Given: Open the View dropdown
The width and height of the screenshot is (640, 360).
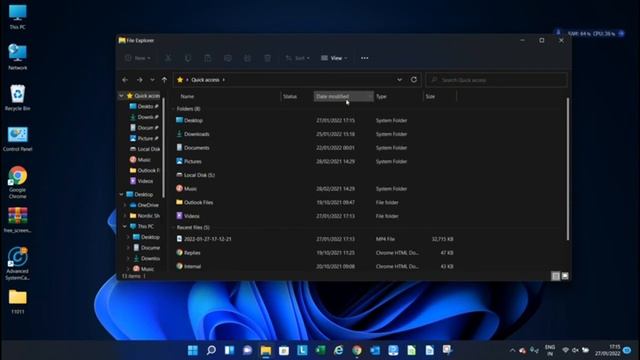Looking at the screenshot, I should tap(334, 58).
